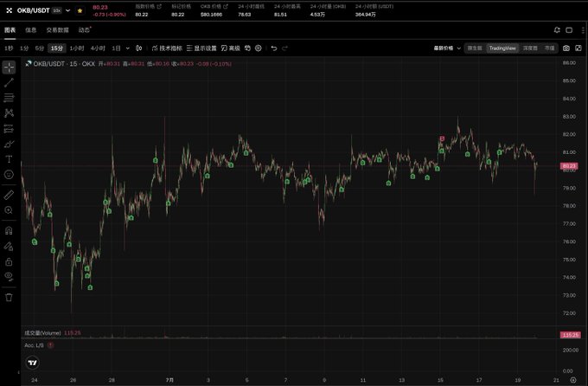This screenshot has height=386, width=588.
Task: Switch to 深度图 depth chart
Action: click(x=530, y=48)
